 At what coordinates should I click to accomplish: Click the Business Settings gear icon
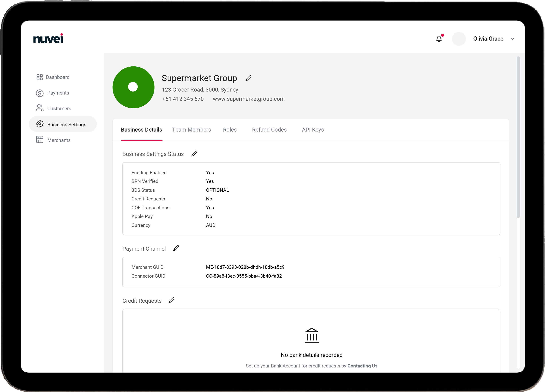(40, 124)
